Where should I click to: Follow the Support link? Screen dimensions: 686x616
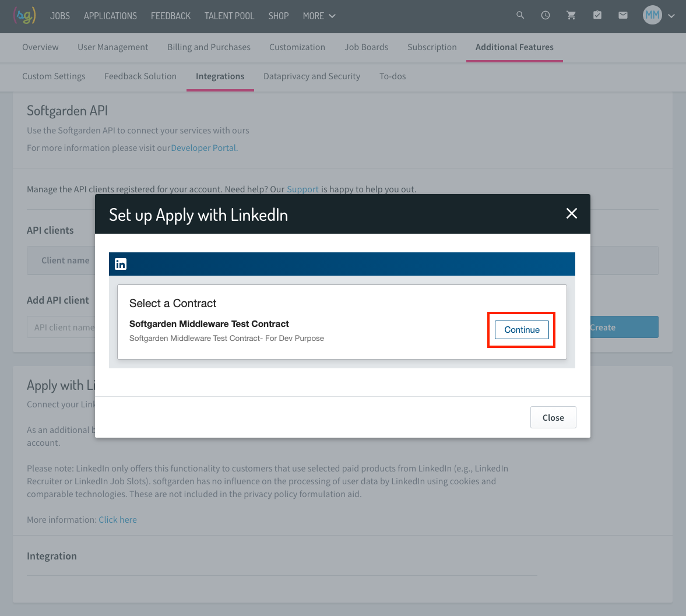pyautogui.click(x=302, y=189)
